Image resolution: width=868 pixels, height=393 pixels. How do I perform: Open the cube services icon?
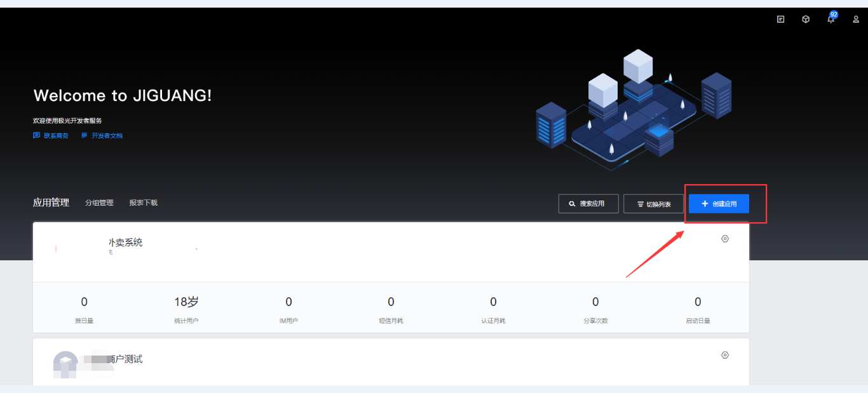point(806,19)
